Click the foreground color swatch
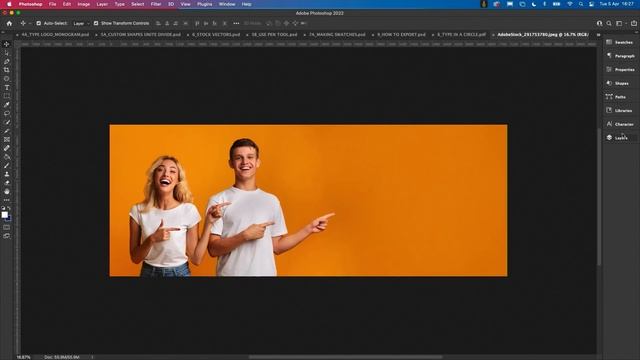The image size is (640, 360). coord(4,215)
